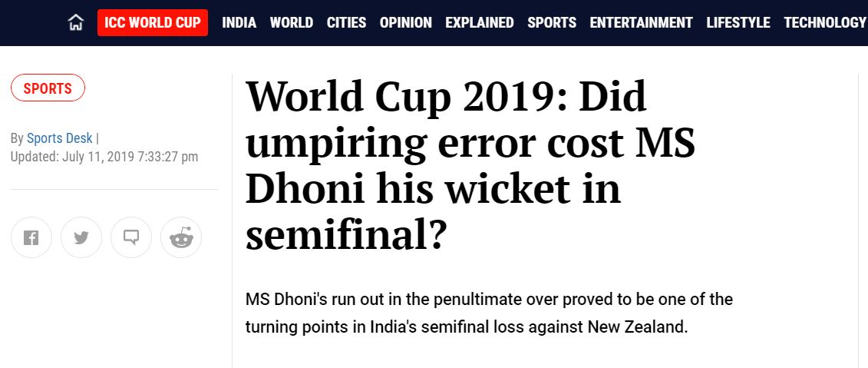Share article on Reddit
The image size is (868, 368).
[181, 237]
